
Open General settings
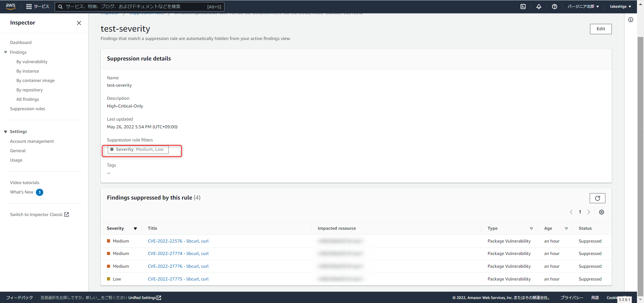[x=18, y=151]
